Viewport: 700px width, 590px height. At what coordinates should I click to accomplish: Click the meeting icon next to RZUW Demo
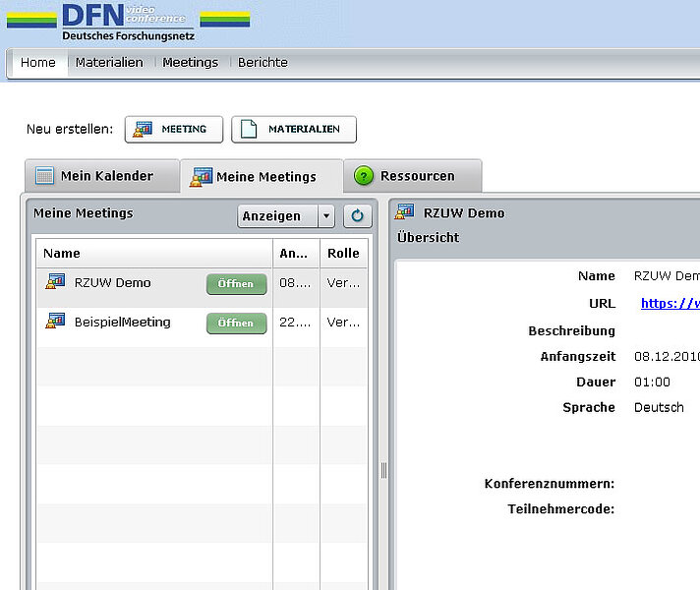55,283
